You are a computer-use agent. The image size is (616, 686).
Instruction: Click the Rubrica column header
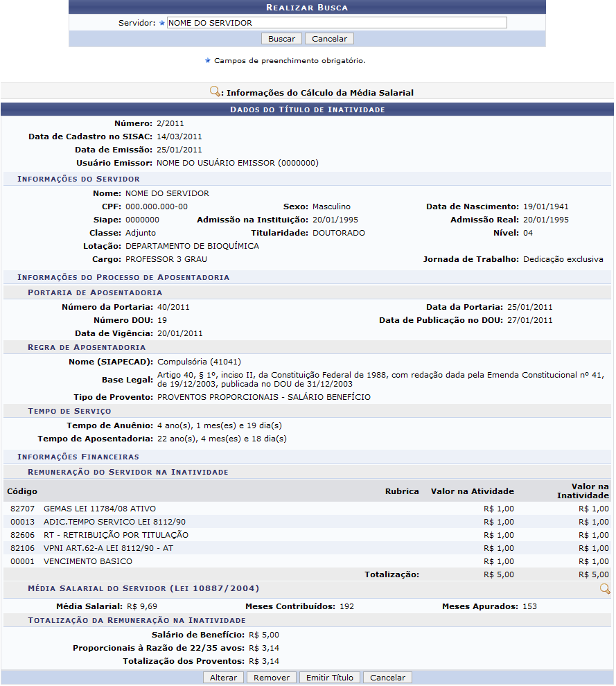[402, 491]
